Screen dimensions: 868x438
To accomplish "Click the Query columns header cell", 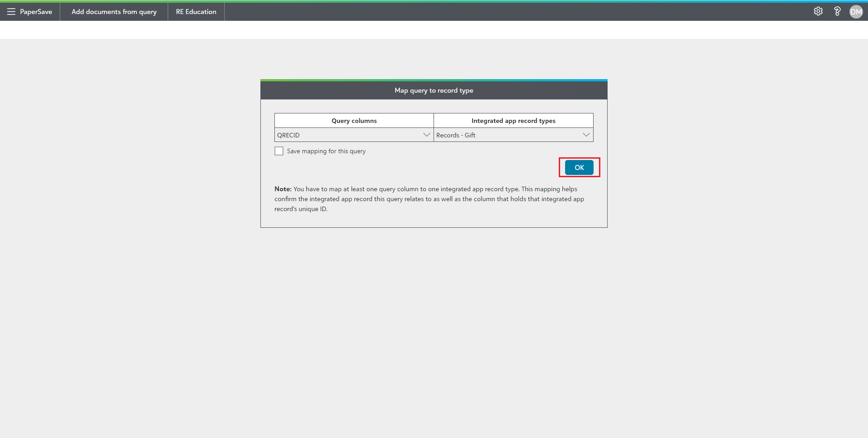I will coord(354,121).
